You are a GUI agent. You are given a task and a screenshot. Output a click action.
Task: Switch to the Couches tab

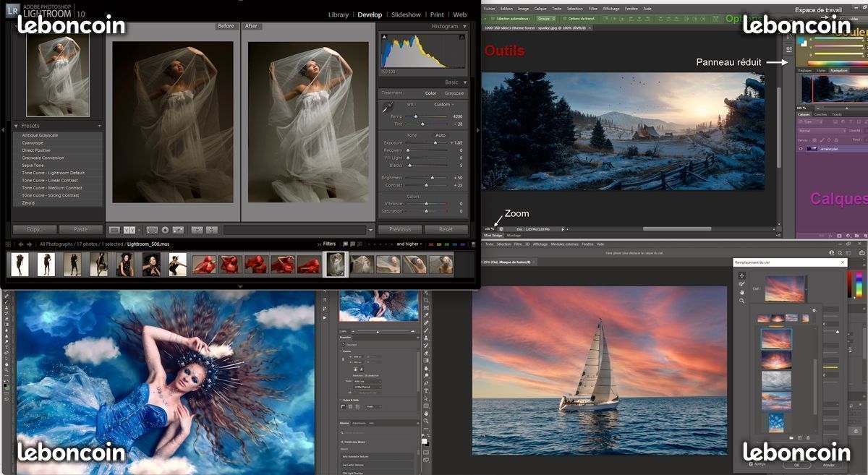(821, 114)
